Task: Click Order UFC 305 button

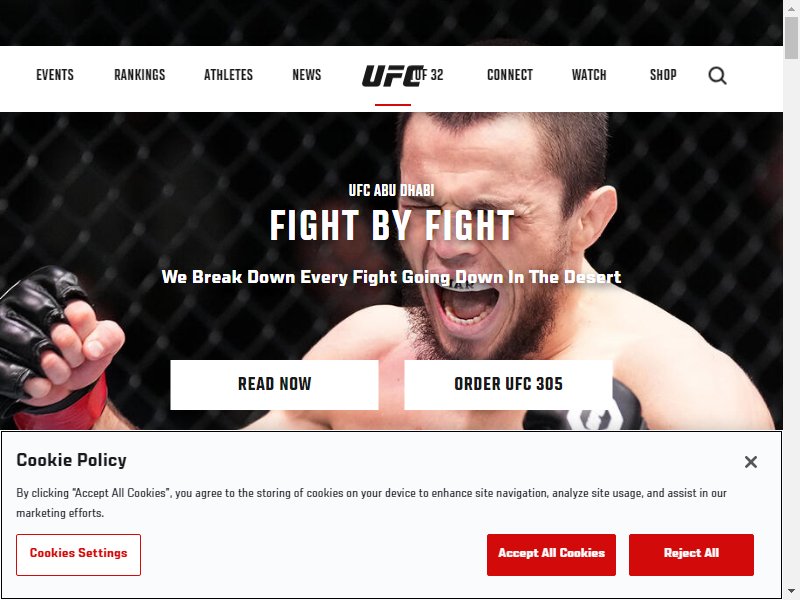Action: [508, 385]
